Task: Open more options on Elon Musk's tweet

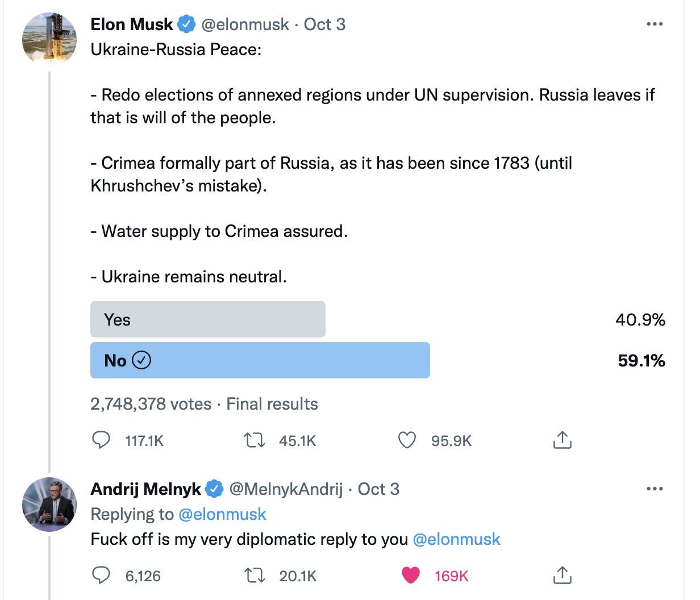Action: (655, 24)
